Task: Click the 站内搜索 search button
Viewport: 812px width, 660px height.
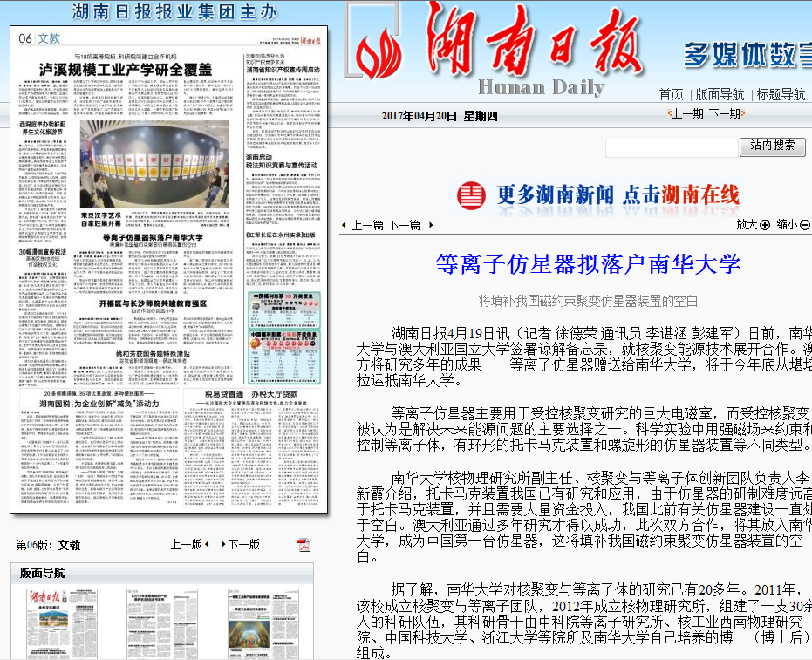Action: 772,146
